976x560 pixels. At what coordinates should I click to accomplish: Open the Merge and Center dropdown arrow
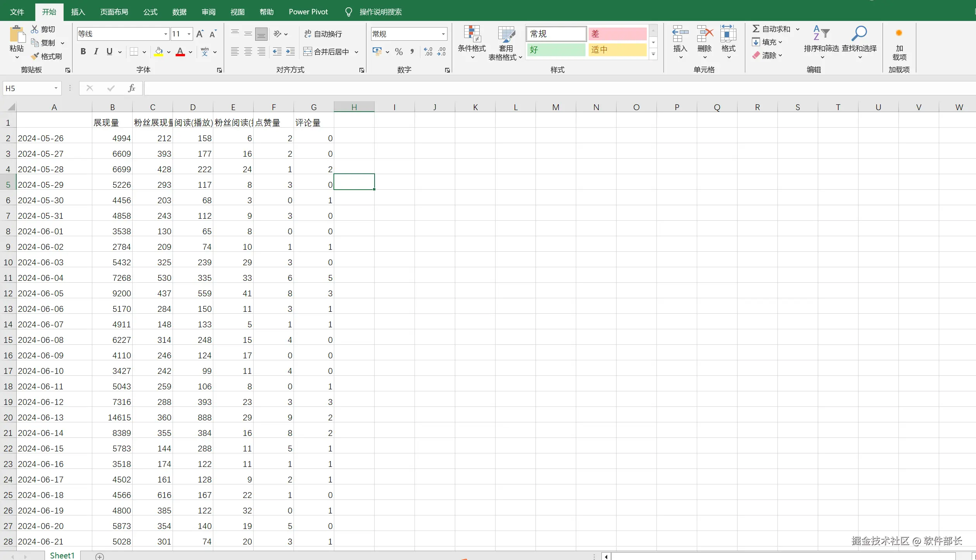[356, 52]
